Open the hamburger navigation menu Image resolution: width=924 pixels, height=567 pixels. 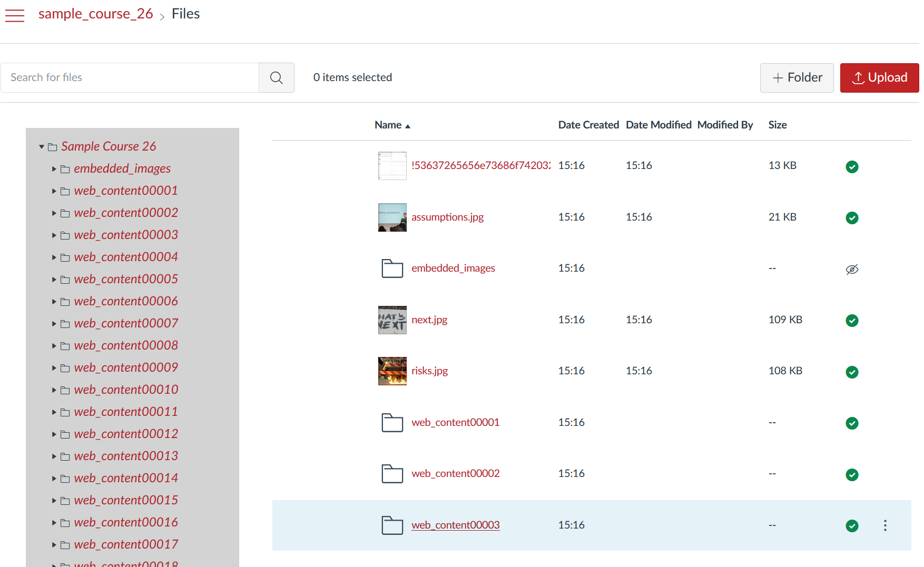click(x=15, y=15)
